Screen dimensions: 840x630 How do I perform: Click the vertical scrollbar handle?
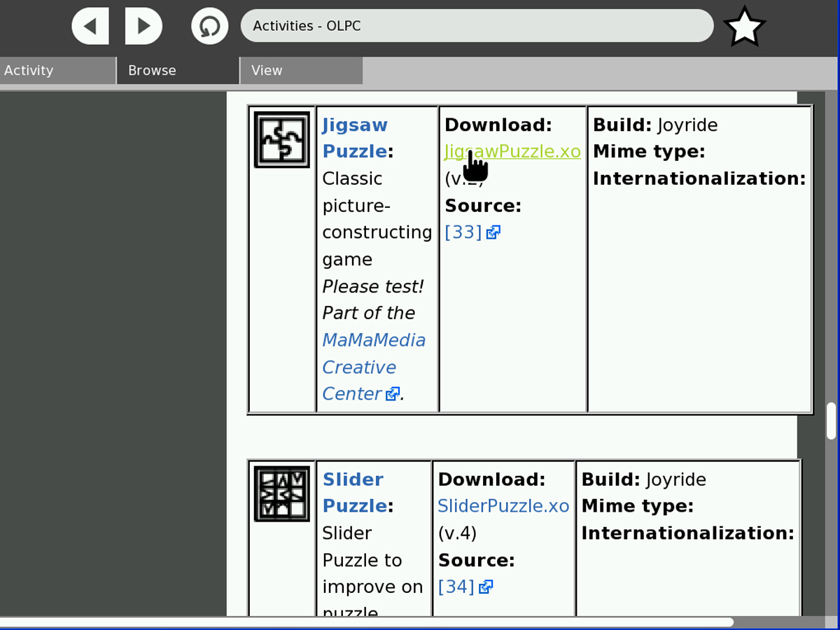[x=832, y=421]
